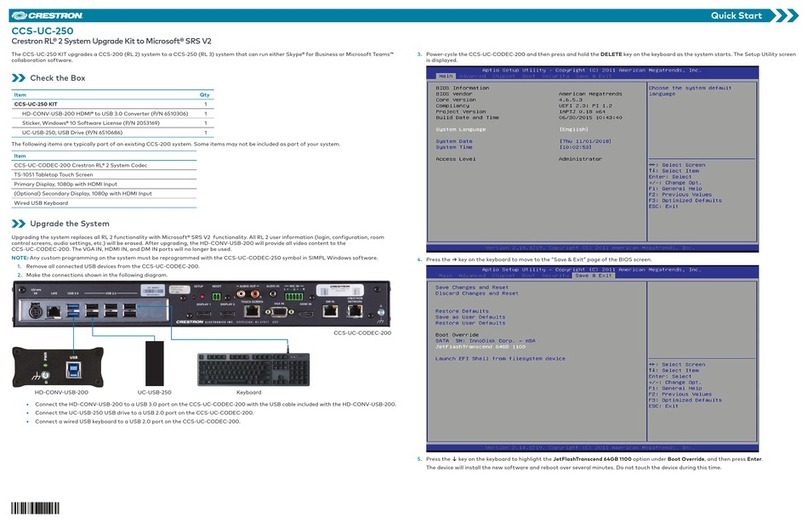Select the Main tab in first BIOS screen
This screenshot has width=808, height=523.
point(446,76)
